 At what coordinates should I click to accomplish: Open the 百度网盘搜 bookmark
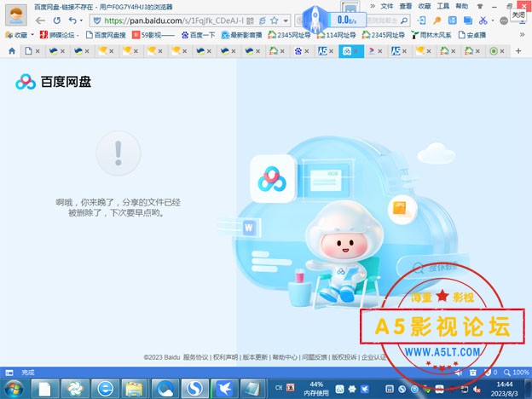pos(106,35)
